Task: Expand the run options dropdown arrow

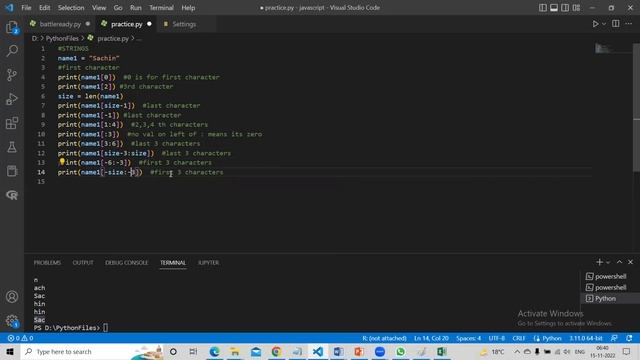Action: [604, 24]
